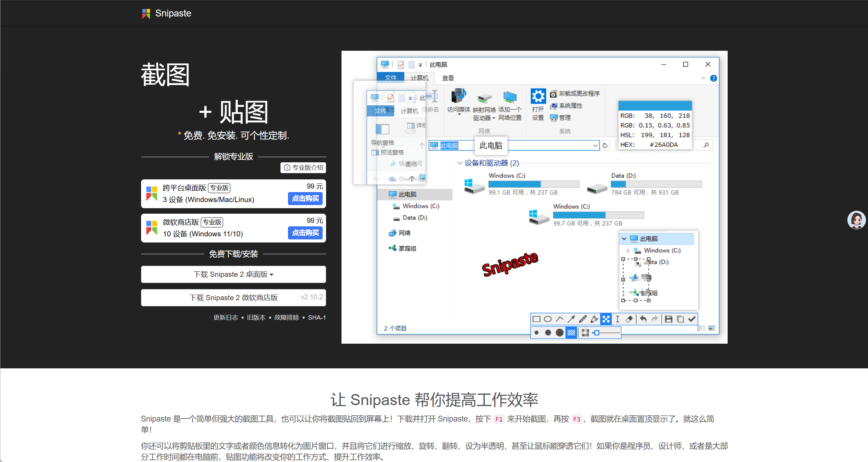The width and height of the screenshot is (868, 462).
Task: Open the 更新日志 link
Action: click(225, 318)
